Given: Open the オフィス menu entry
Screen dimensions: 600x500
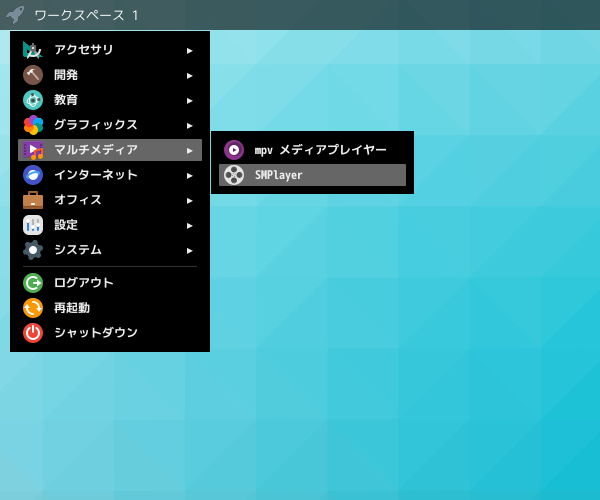Looking at the screenshot, I should (110, 200).
